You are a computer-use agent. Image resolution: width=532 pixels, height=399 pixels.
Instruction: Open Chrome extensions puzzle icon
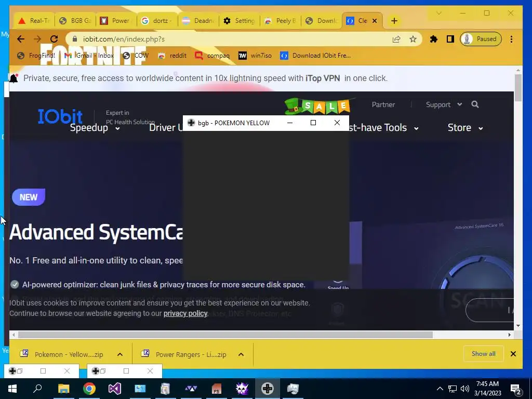pyautogui.click(x=434, y=39)
